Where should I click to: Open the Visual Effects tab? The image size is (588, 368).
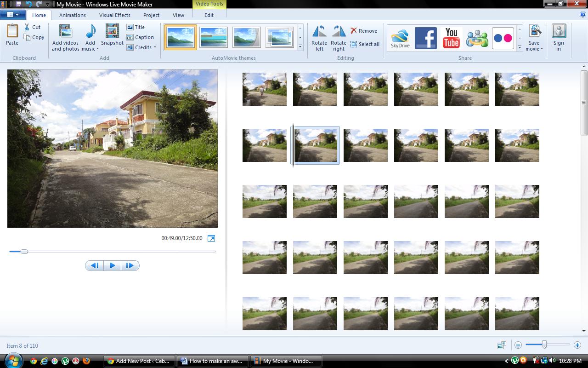tap(115, 15)
